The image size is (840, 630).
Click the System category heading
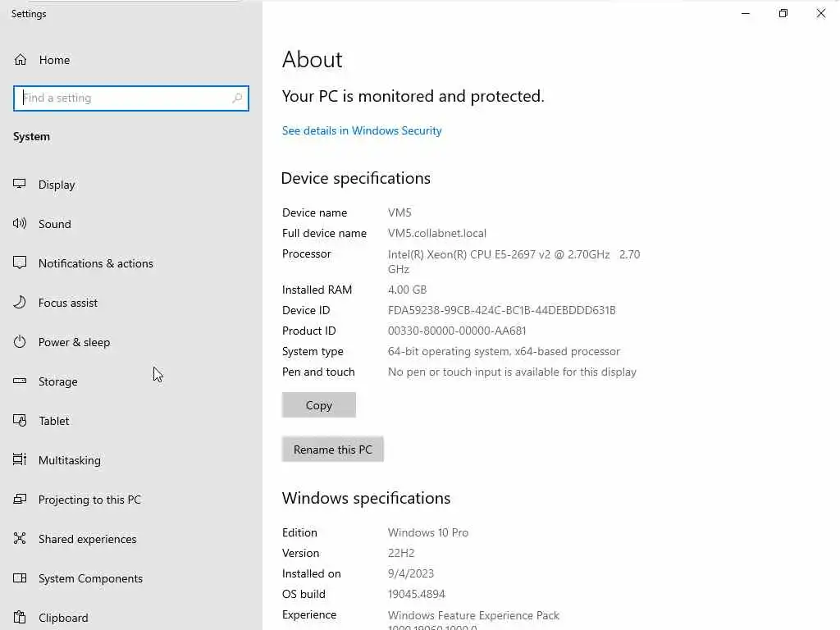[x=32, y=137]
